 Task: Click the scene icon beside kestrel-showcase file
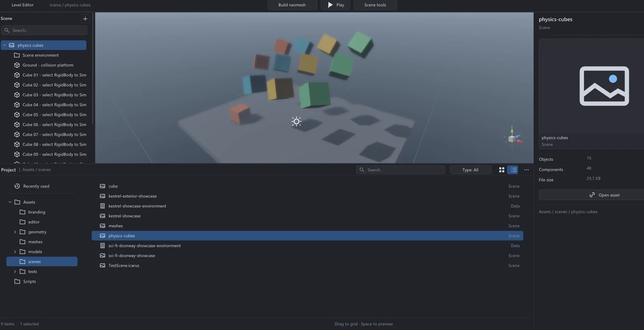coord(103,216)
